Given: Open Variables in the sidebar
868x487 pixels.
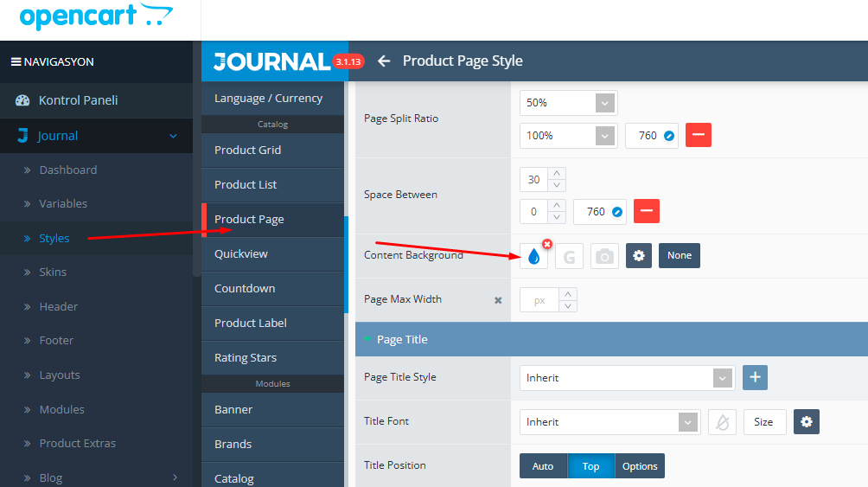Looking at the screenshot, I should (63, 204).
